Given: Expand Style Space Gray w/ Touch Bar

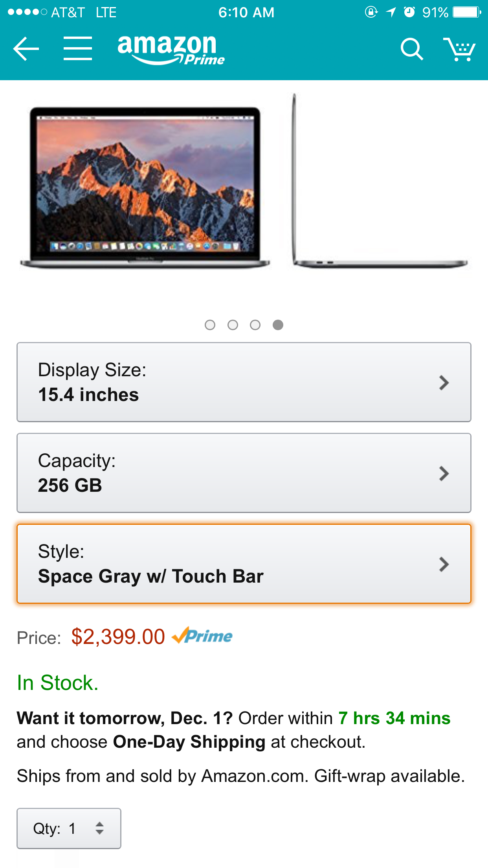Looking at the screenshot, I should pyautogui.click(x=244, y=564).
